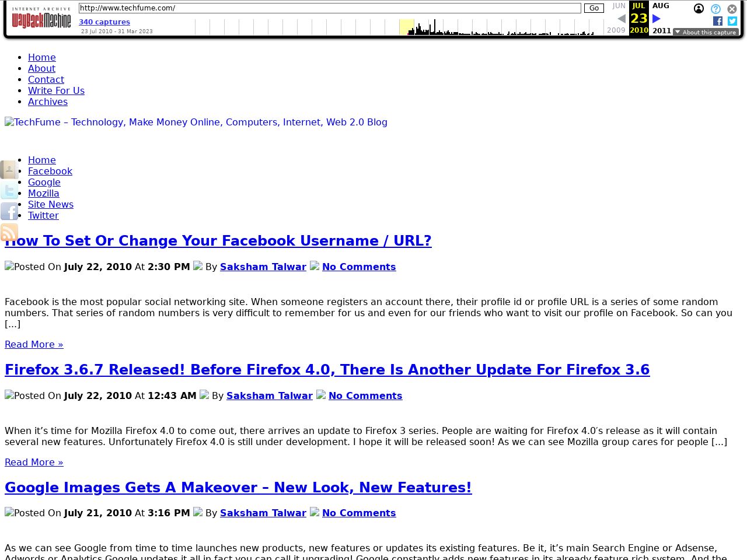Click the floating Facebook sidebar icon
The width and height of the screenshot is (747, 560).
(9, 211)
